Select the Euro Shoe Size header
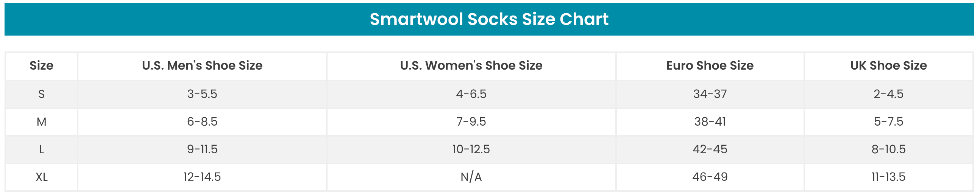Image resolution: width=980 pixels, height=196 pixels. click(x=710, y=66)
